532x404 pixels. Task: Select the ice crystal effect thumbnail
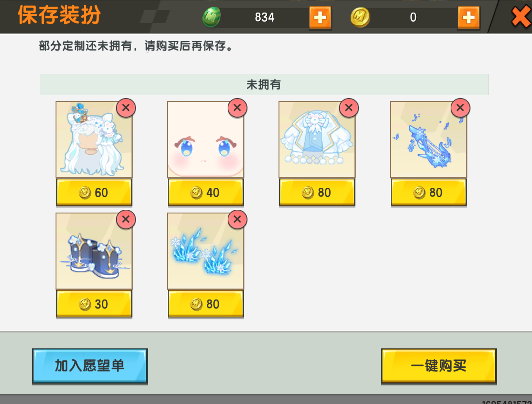205,251
